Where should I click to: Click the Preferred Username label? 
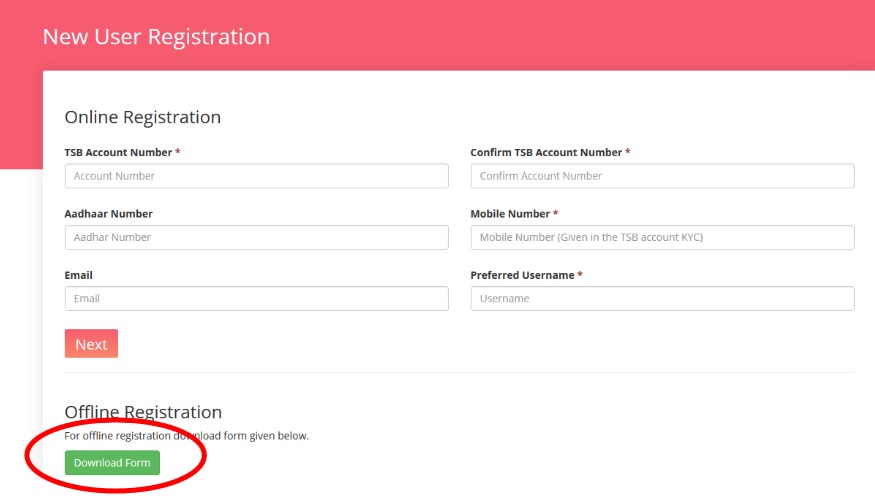pos(522,275)
